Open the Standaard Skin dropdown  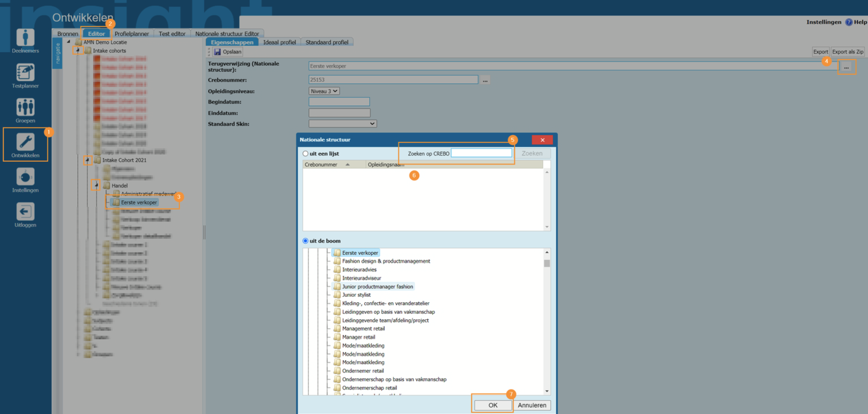tap(342, 124)
